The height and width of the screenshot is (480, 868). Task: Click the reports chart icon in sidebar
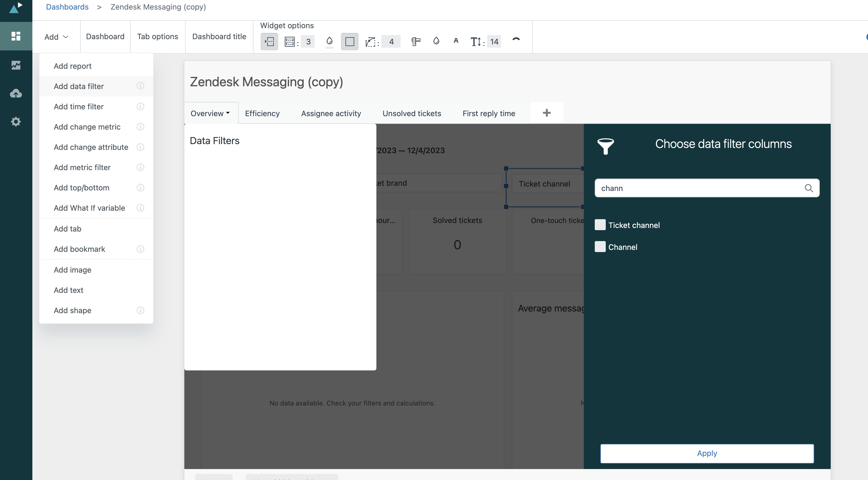pyautogui.click(x=16, y=65)
